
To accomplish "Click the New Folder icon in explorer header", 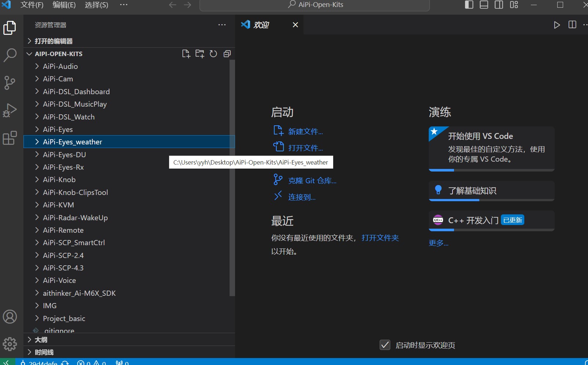I will (200, 54).
